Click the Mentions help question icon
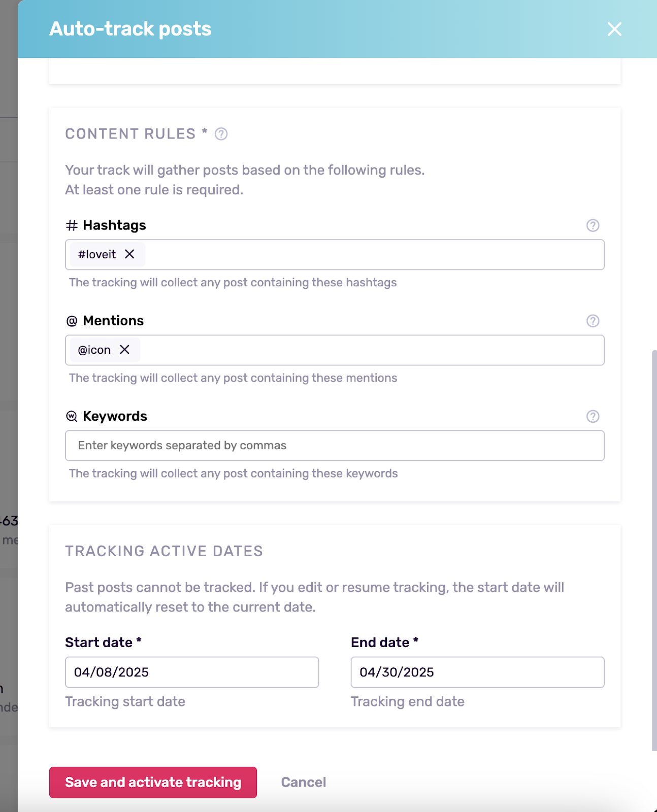Screen dimensions: 657x812 click(x=593, y=321)
